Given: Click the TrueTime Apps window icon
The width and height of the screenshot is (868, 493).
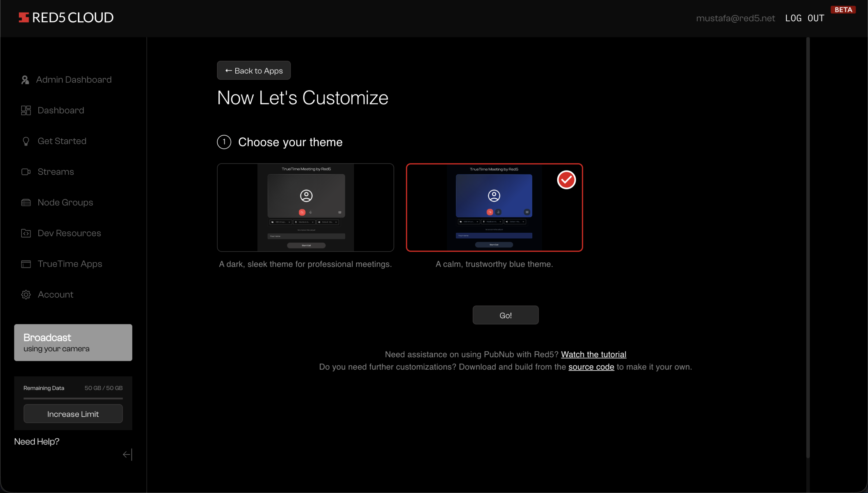Looking at the screenshot, I should pyautogui.click(x=26, y=264).
